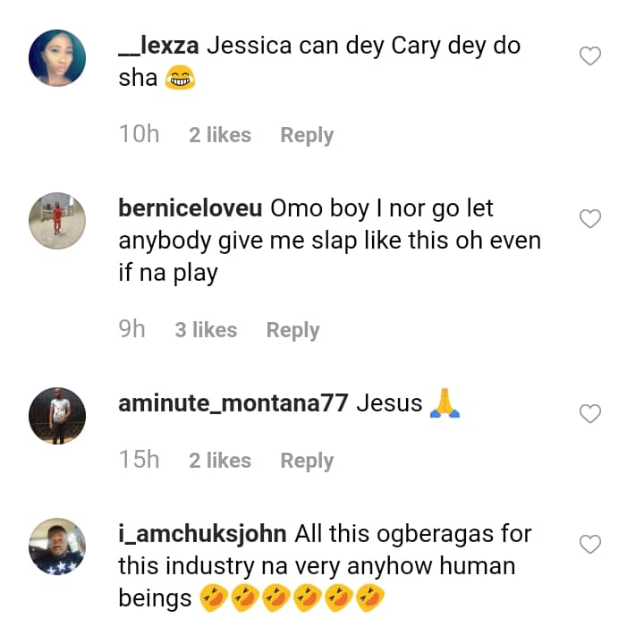The height and width of the screenshot is (644, 644).
Task: Tap the 9h timestamp under berniceloveu's comment
Action: point(131,330)
